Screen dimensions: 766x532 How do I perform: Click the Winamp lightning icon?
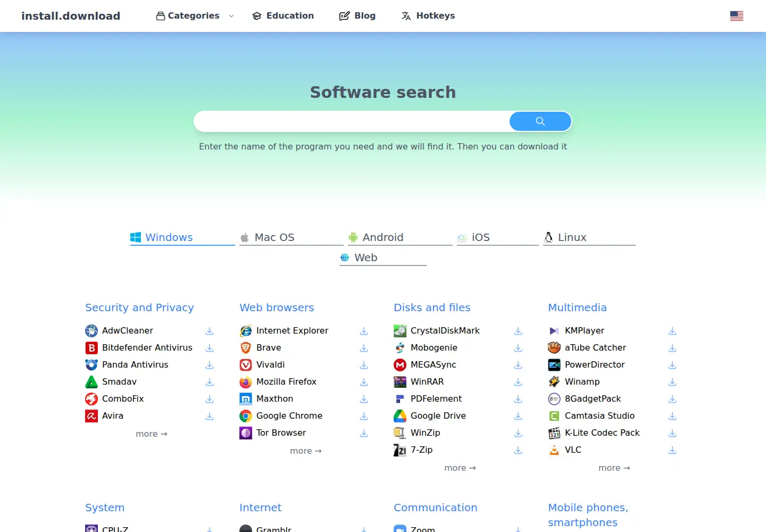tap(554, 382)
